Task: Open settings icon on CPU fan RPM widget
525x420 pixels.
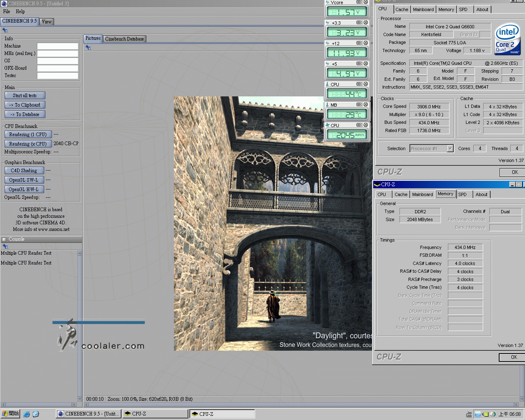Action: [359, 125]
